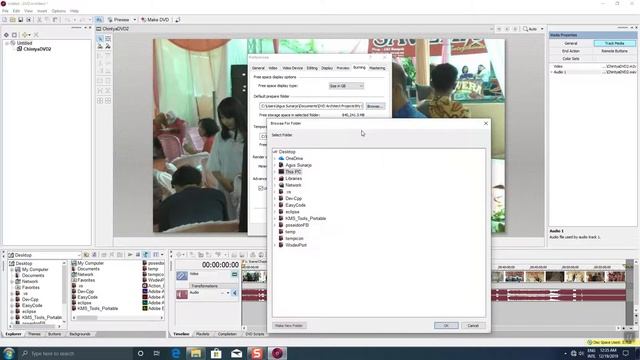Open Explorer panel Desktop location dropdown
This screenshot has width=640, height=360.
78,255
